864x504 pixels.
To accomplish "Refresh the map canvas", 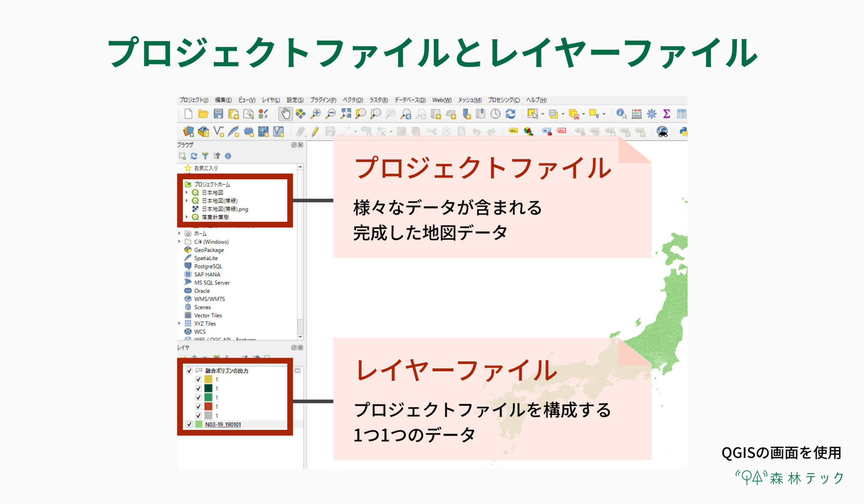I will pyautogui.click(x=510, y=114).
